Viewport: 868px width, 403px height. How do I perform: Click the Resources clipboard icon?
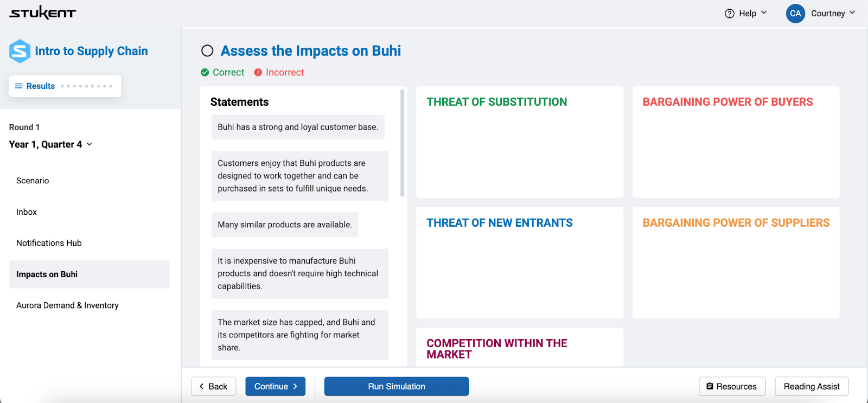(x=710, y=386)
